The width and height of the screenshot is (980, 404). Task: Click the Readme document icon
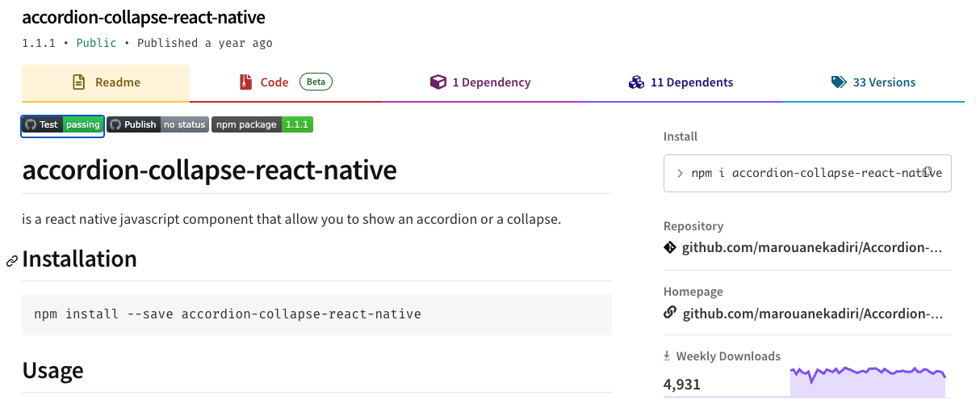coord(79,82)
